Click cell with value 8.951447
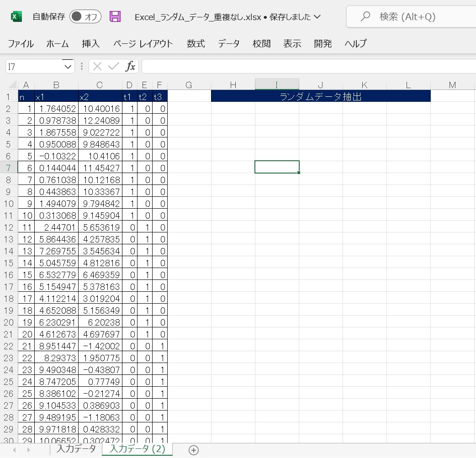This screenshot has width=476, height=458. pos(56,346)
